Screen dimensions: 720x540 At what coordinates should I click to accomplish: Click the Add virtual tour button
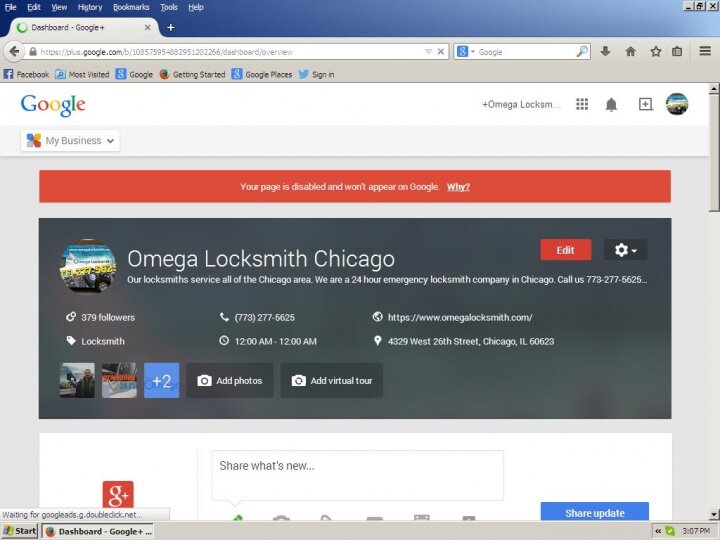pyautogui.click(x=332, y=380)
